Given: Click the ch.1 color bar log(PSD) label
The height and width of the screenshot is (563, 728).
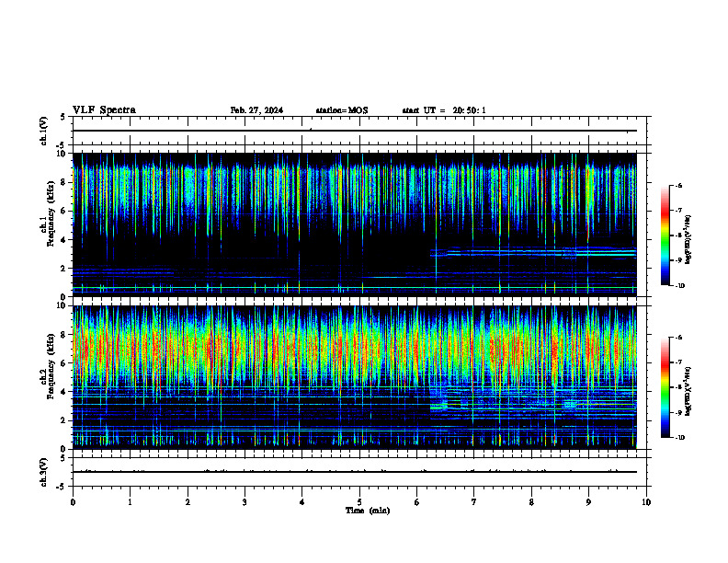Looking at the screenshot, I should coord(688,239).
